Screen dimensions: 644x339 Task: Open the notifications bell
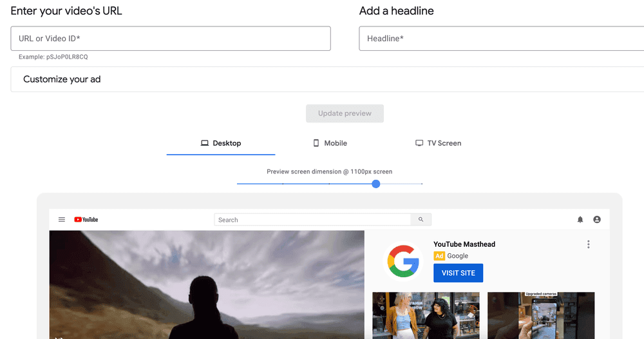pyautogui.click(x=580, y=219)
